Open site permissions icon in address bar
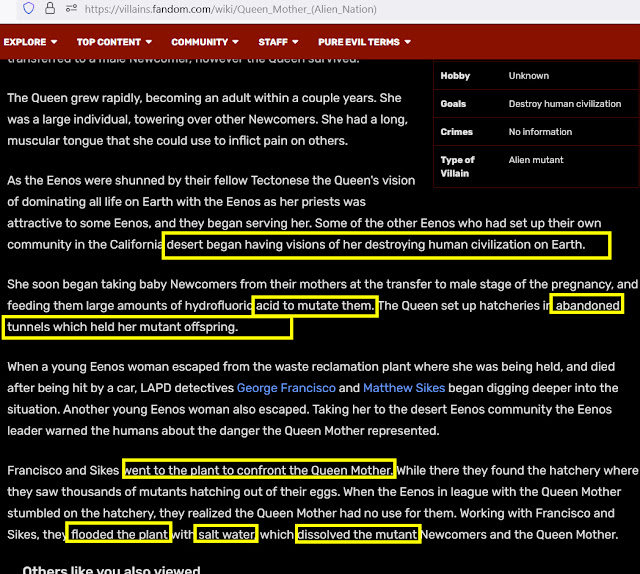 [71, 8]
